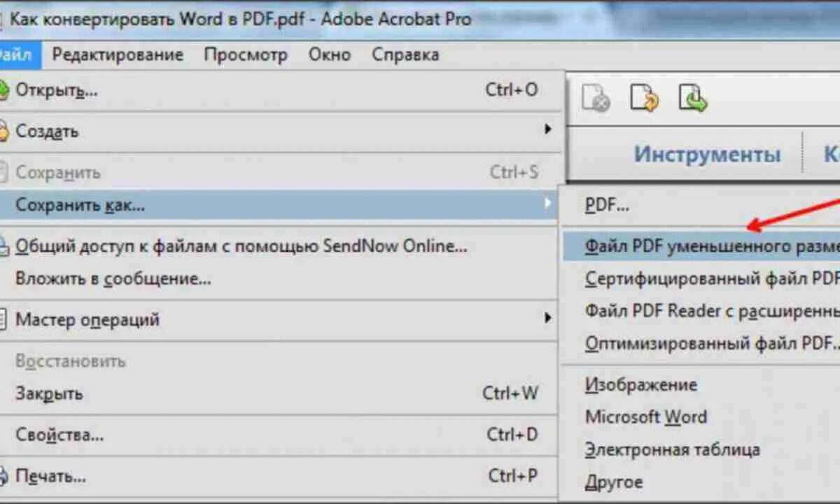Click the SendNow Online sharing icon
The width and height of the screenshot is (840, 504).
tap(4, 246)
